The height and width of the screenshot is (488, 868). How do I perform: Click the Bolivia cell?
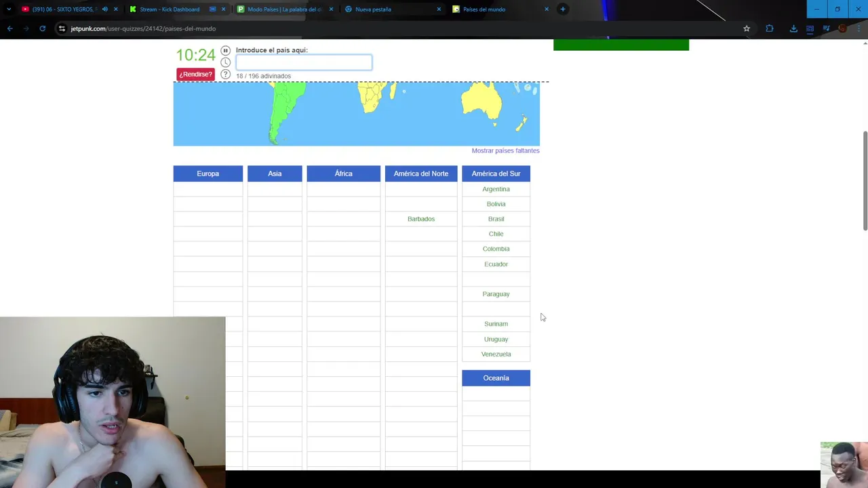coord(496,204)
